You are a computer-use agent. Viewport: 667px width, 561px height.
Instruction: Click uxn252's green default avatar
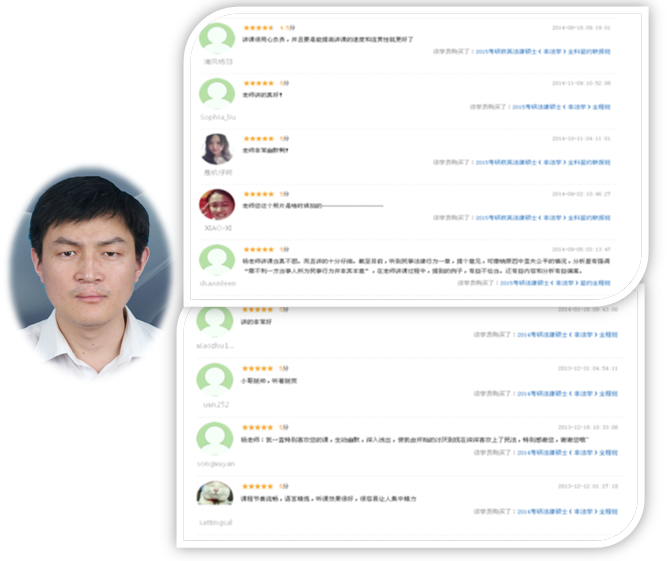pos(215,379)
